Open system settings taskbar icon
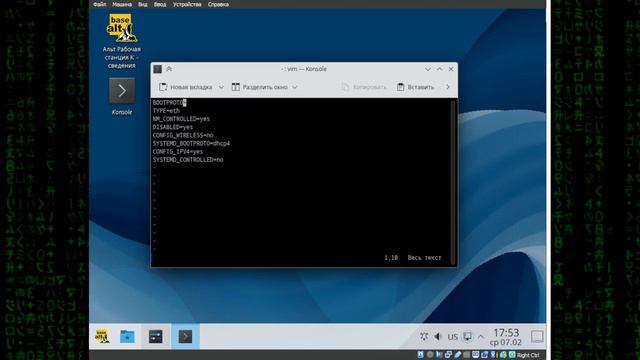Viewport: 640px width, 360px height. pos(156,336)
